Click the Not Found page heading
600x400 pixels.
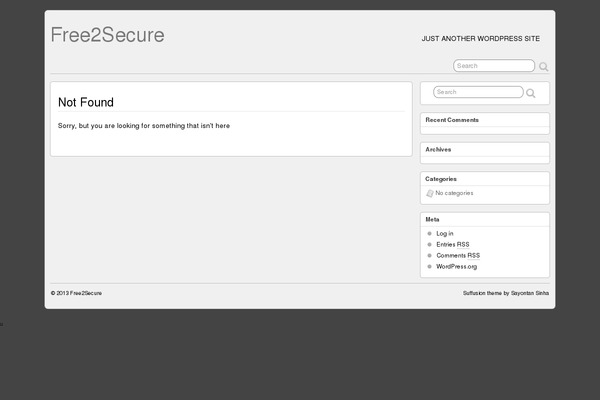(86, 102)
